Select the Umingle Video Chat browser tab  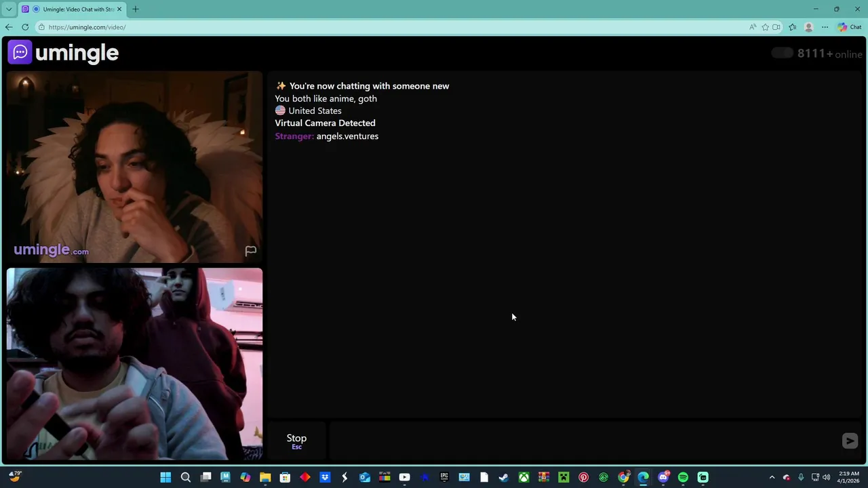(71, 9)
